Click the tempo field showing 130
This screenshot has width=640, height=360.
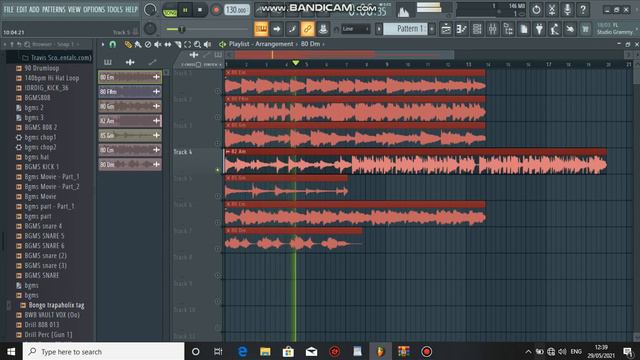point(237,10)
